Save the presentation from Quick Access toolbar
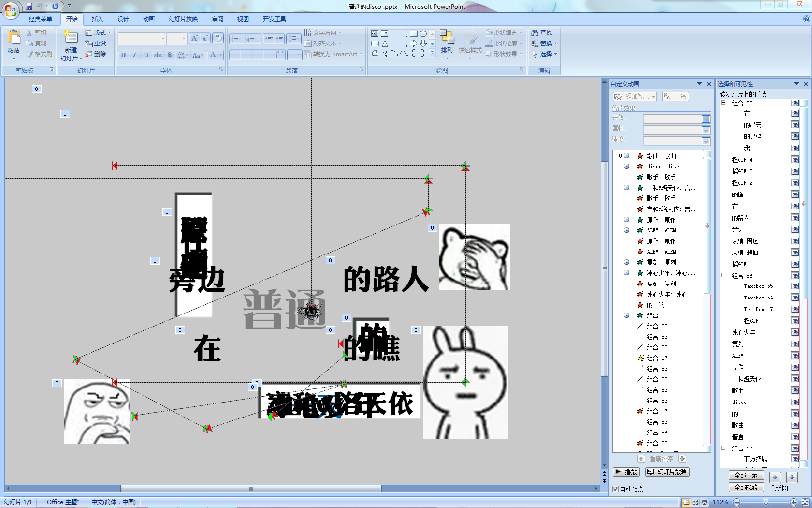812x508 pixels. (x=29, y=6)
